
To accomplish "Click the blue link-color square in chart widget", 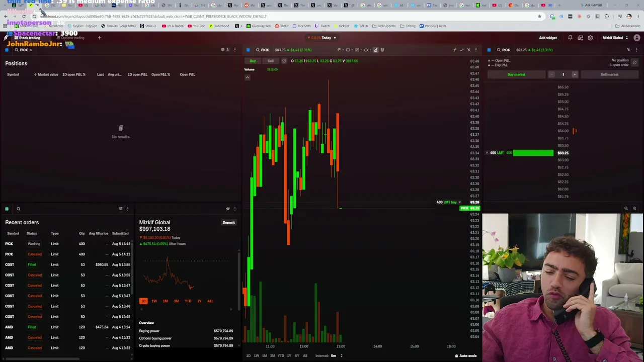I will [248, 50].
